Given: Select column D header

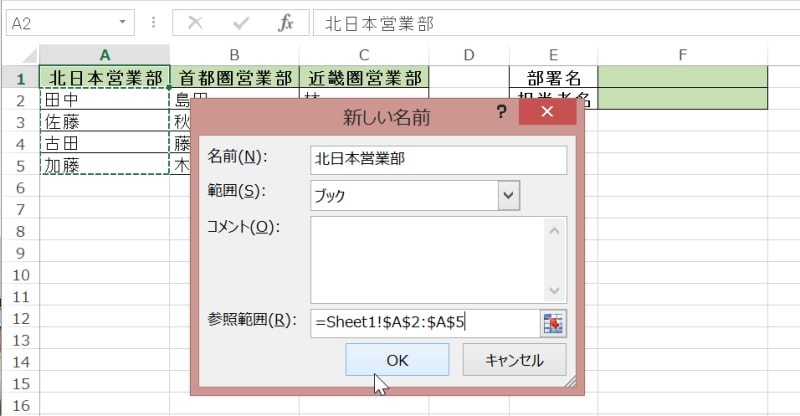Looking at the screenshot, I should tap(469, 55).
